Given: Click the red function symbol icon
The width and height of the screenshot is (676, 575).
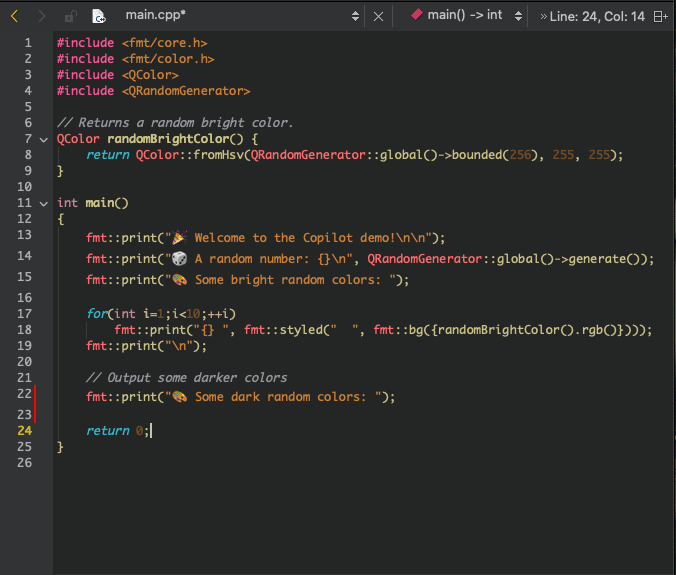Looking at the screenshot, I should click(416, 15).
